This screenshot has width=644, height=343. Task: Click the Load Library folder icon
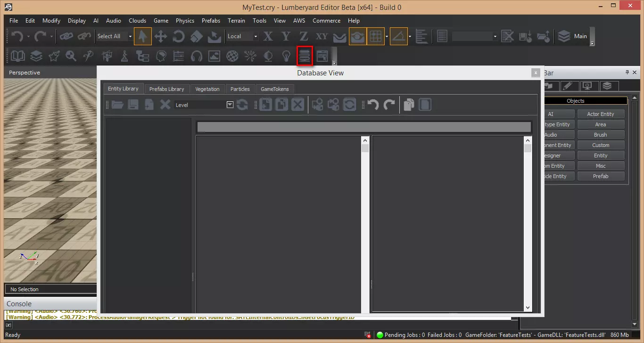coord(117,105)
